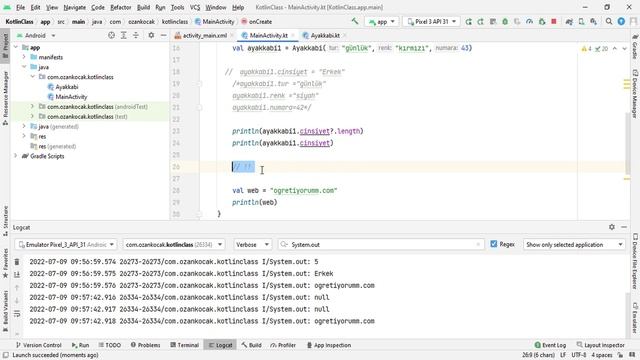Screen dimensions: 640x360
Task: Toggle the Project tool window sidebar button
Action: 5,45
